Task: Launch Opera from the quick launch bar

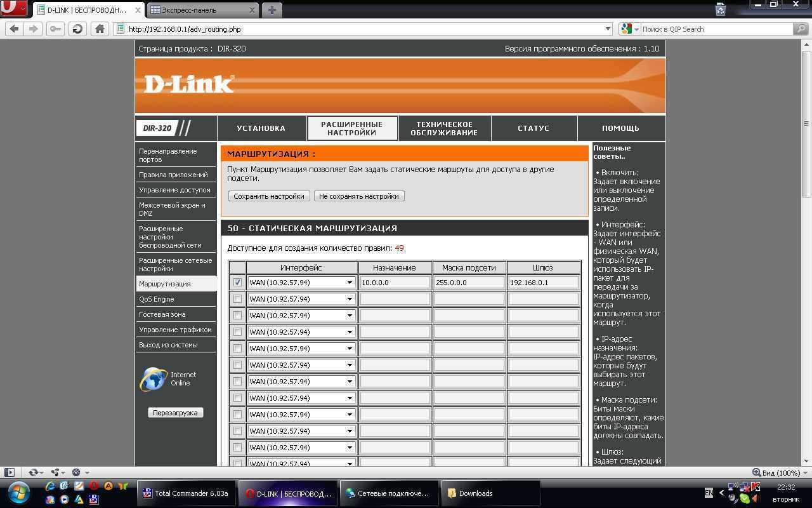Action: 94,486
